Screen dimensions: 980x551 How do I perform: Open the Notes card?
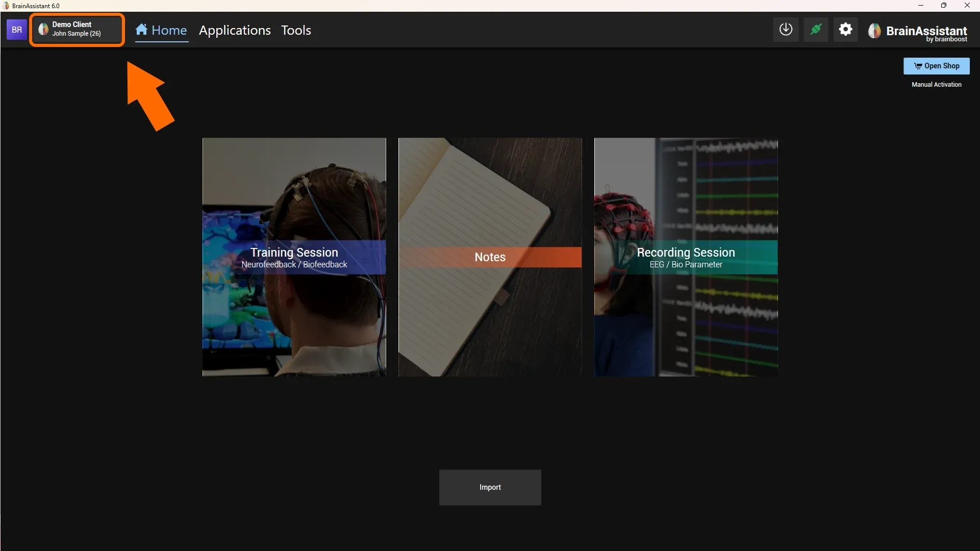tap(490, 257)
